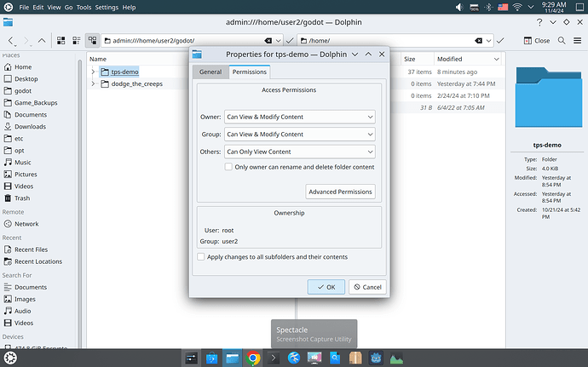Select the Permissions tab

pos(250,72)
